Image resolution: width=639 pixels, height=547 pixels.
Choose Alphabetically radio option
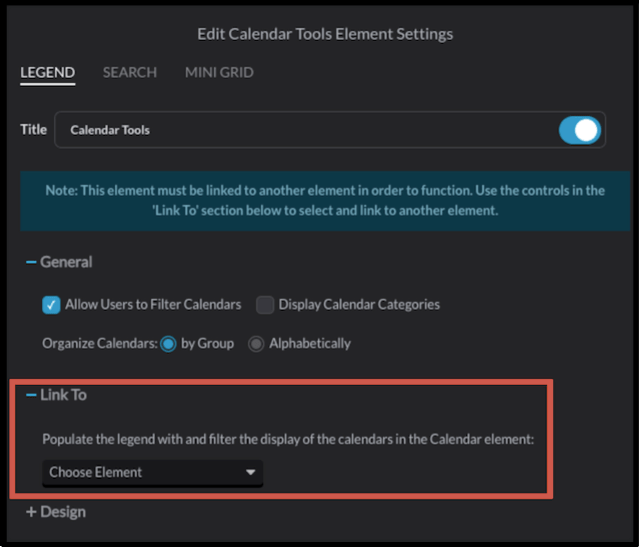point(256,343)
